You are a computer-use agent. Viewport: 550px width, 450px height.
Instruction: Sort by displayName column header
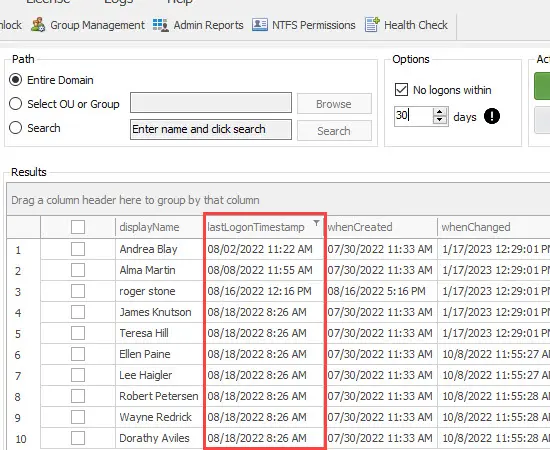click(159, 227)
